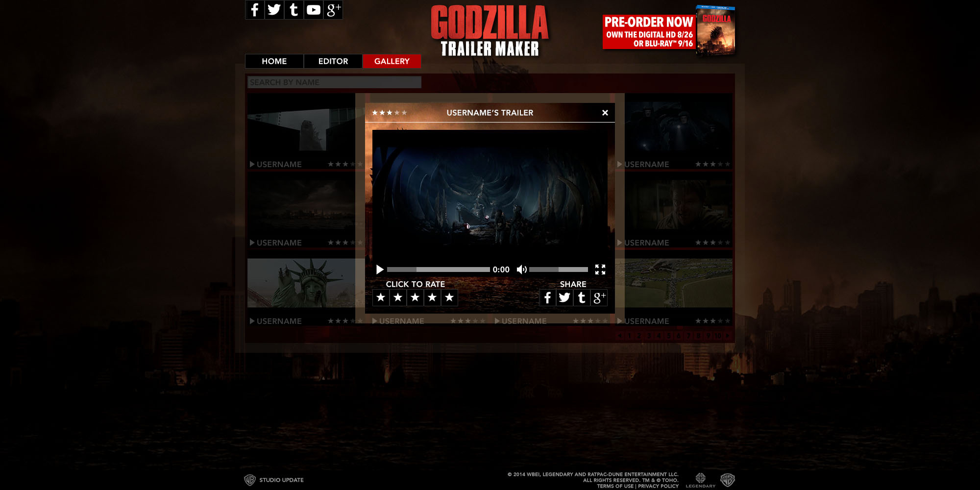
Task: Open the Terms of Use link
Action: tap(615, 486)
